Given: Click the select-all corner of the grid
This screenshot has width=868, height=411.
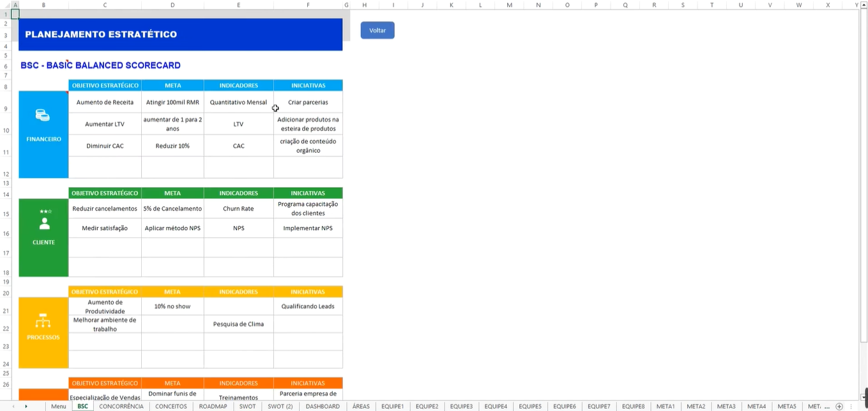Looking at the screenshot, I should (6, 4).
